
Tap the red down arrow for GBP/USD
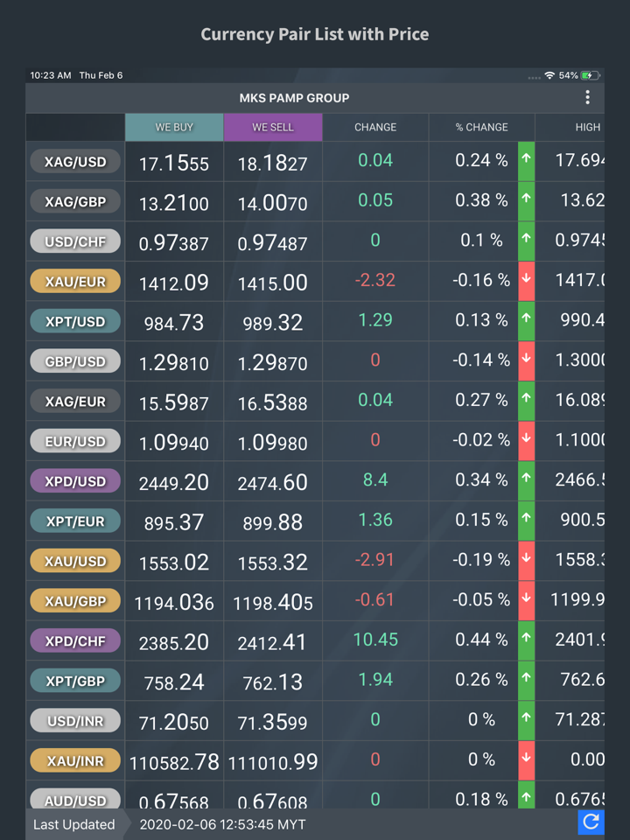526,360
